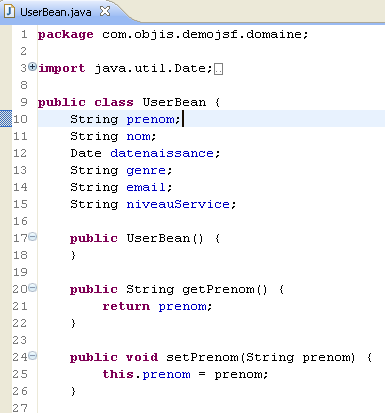
Task: Click 'java.util.Date' in the import statement
Action: click(x=151, y=68)
